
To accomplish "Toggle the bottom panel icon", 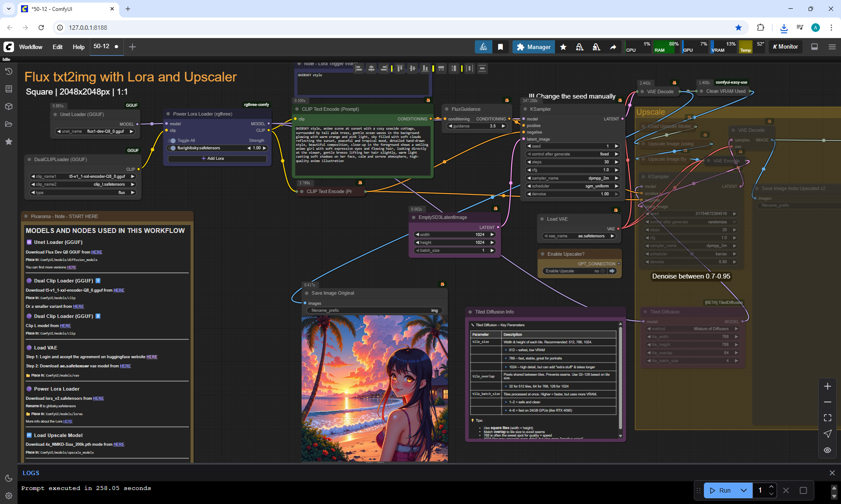I will pos(814,47).
